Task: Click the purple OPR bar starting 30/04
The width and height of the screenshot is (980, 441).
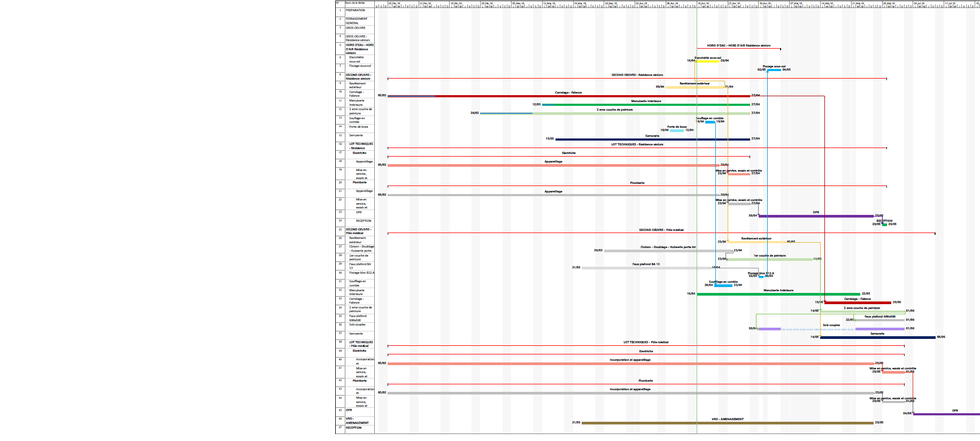Action: click(x=816, y=216)
